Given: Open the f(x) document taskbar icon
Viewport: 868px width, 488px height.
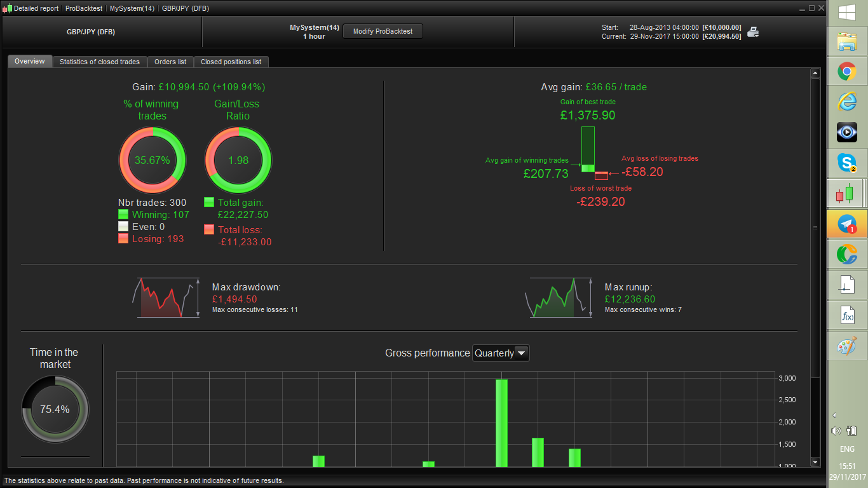Looking at the screenshot, I should pyautogui.click(x=846, y=315).
